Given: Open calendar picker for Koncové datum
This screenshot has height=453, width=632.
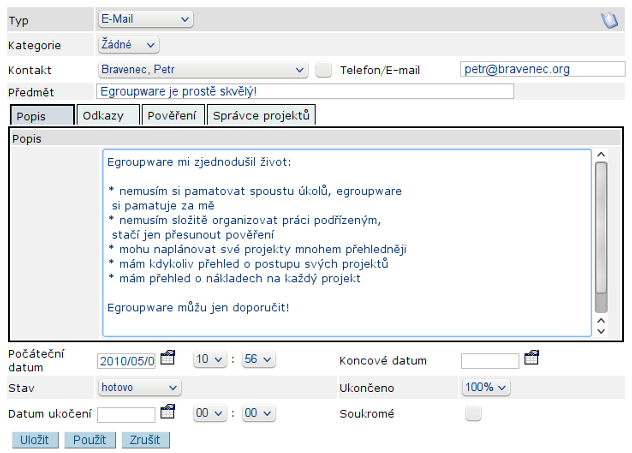Looking at the screenshot, I should tap(531, 357).
